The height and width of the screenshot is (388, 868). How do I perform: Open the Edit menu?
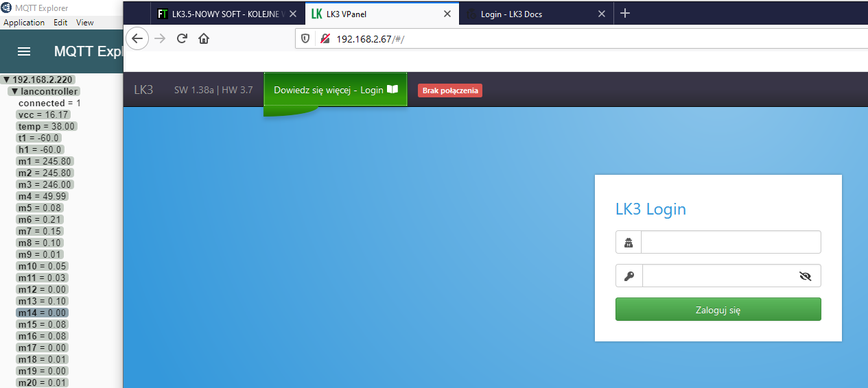tap(60, 23)
